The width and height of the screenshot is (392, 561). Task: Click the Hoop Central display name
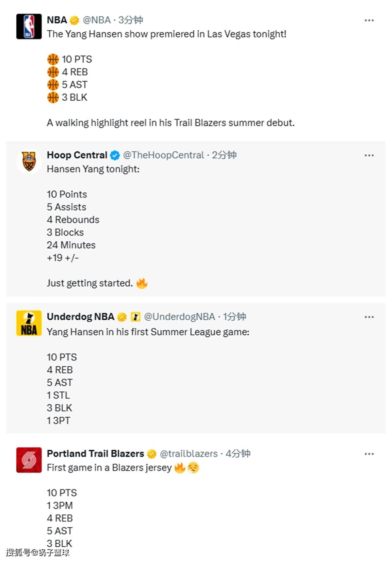pyautogui.click(x=77, y=155)
